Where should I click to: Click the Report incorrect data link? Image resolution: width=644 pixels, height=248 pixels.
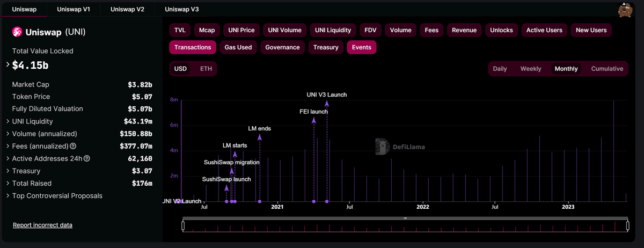coord(42,225)
